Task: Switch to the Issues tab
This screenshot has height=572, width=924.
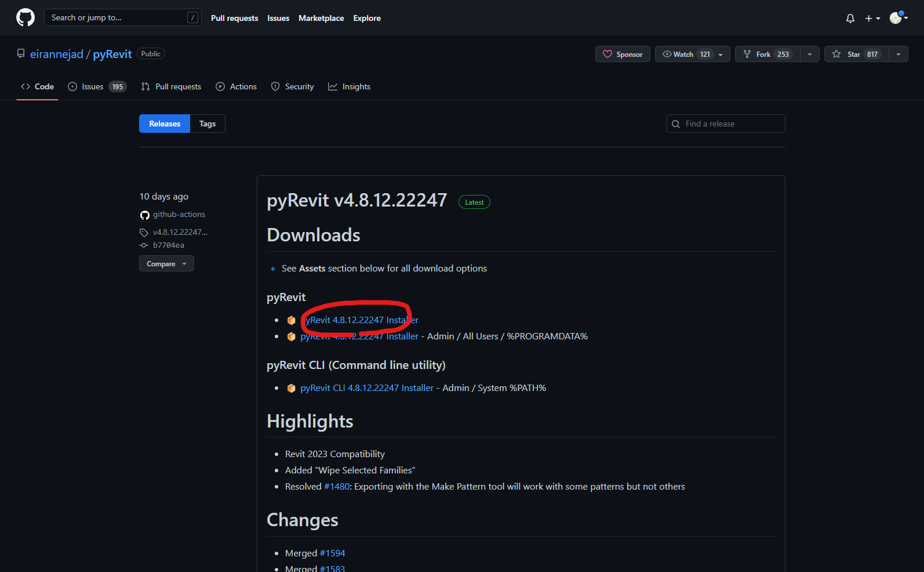Action: (97, 86)
